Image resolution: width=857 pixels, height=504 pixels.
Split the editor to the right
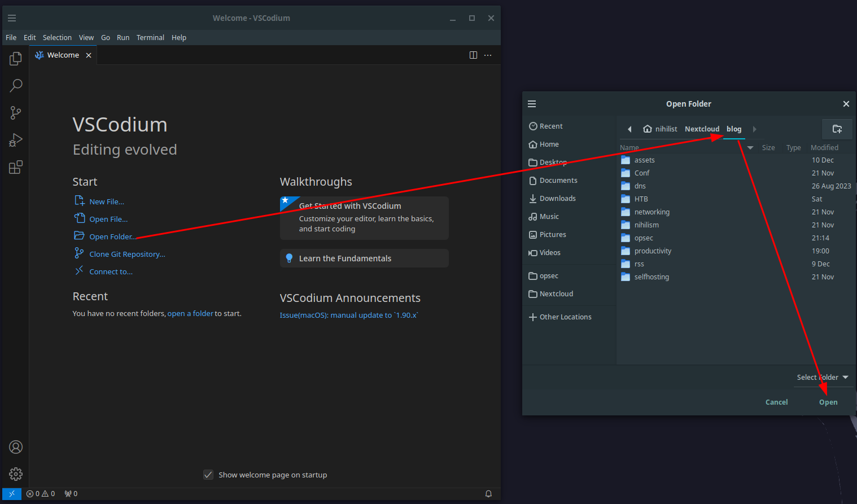(x=473, y=55)
